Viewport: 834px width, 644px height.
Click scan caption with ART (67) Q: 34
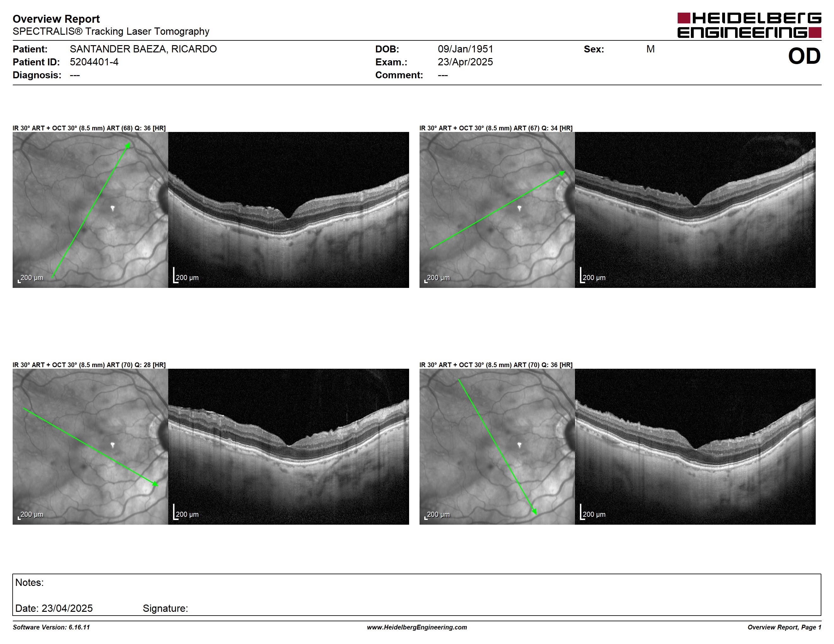click(496, 128)
